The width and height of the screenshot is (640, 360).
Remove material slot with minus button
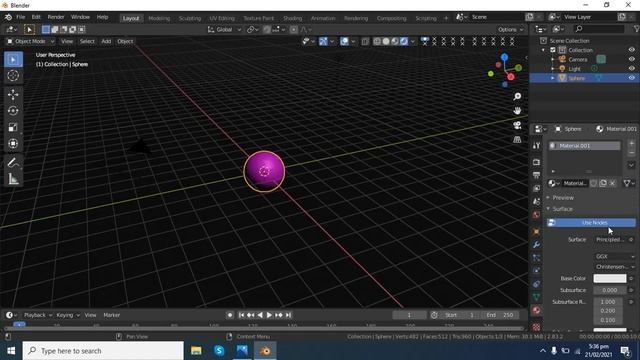pos(631,153)
